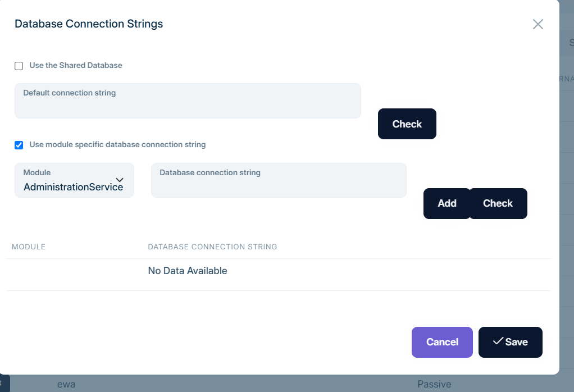Image resolution: width=574 pixels, height=392 pixels.
Task: Click the MODULE column header
Action: pyautogui.click(x=29, y=247)
